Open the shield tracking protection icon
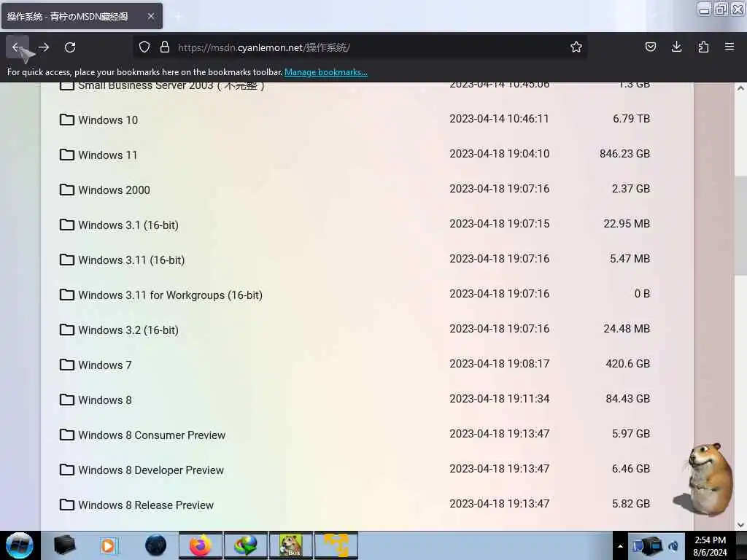The image size is (747, 560). click(144, 47)
